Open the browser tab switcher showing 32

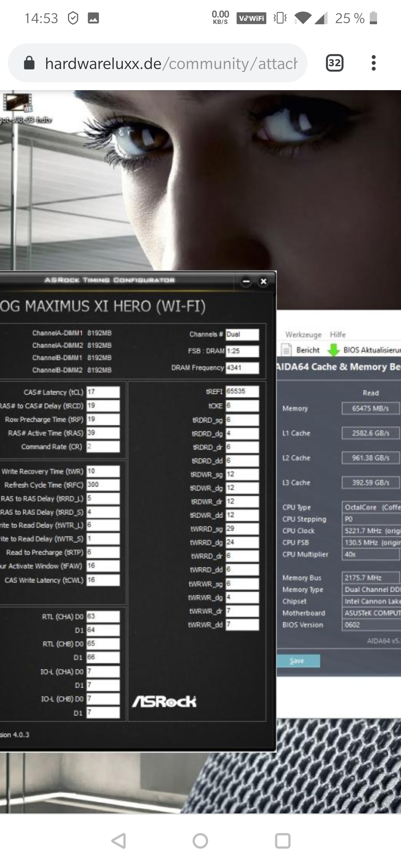(x=334, y=63)
